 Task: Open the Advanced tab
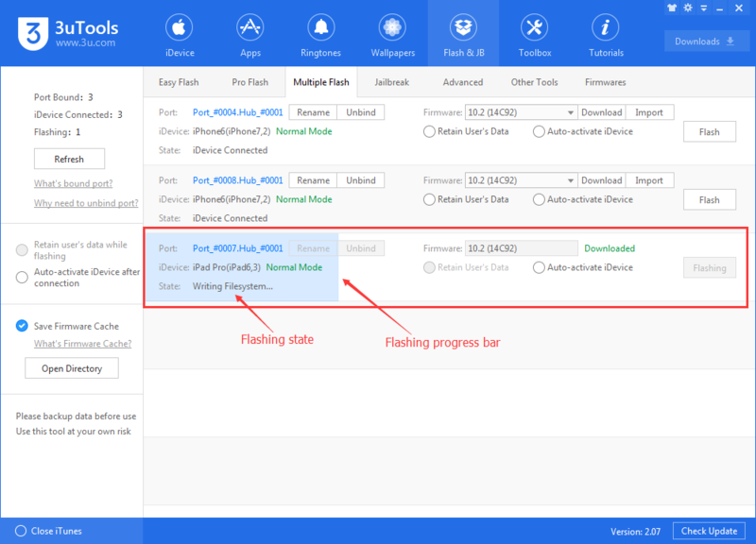[463, 82]
